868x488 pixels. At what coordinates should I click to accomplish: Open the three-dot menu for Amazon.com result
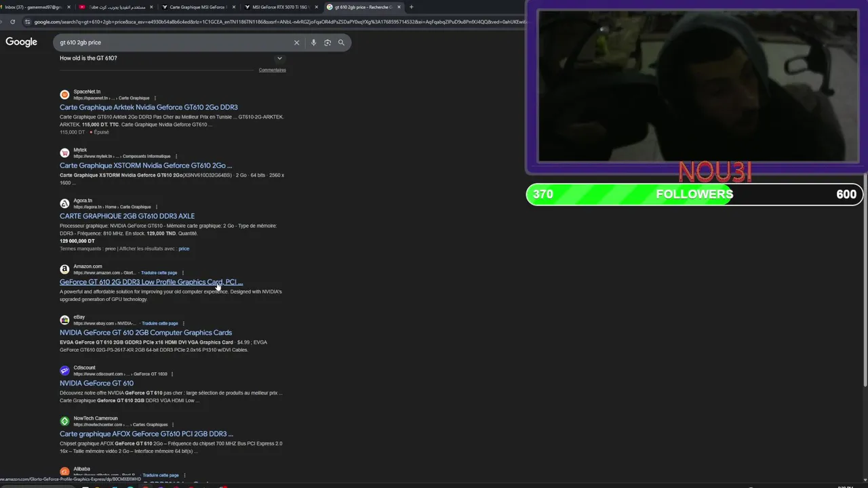click(182, 272)
